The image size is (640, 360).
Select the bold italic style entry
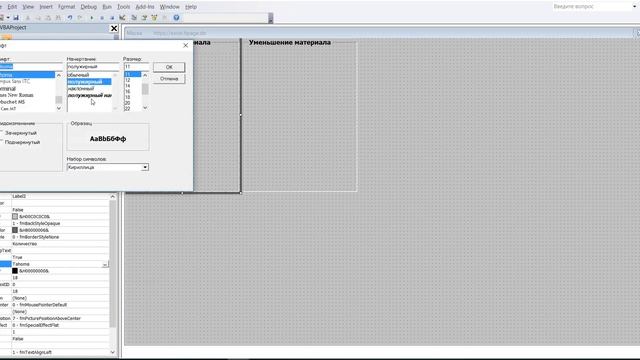[x=89, y=95]
